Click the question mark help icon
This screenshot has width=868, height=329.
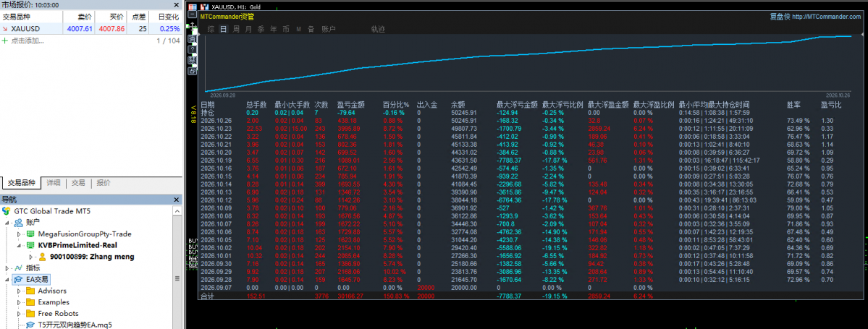(x=192, y=49)
